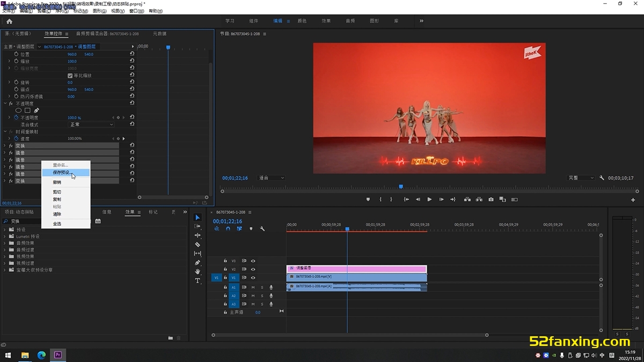Choose 剪切 in context menu

coord(66,192)
